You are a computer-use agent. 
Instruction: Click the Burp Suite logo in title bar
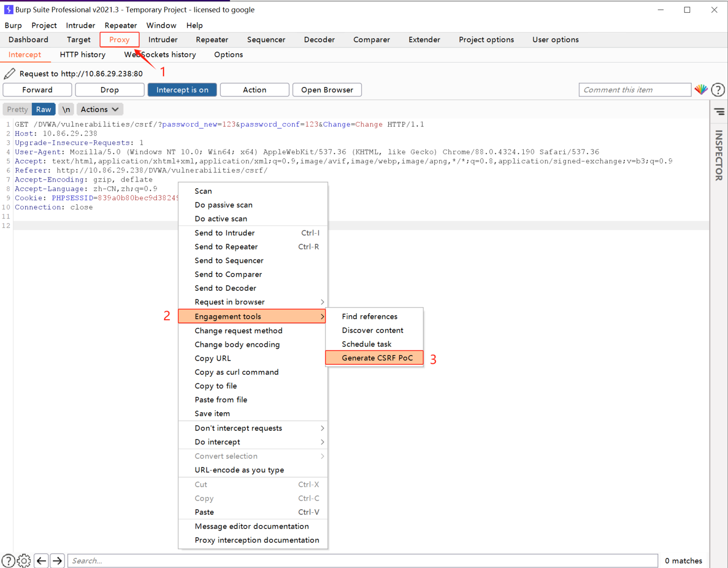coord(8,10)
